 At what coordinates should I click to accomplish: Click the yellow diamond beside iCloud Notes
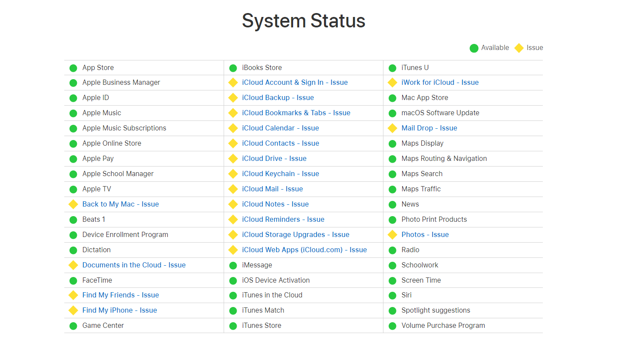pos(233,204)
